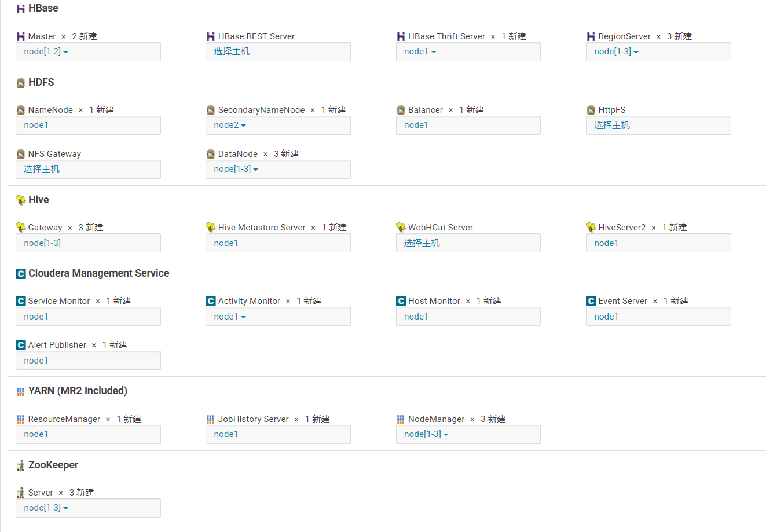This screenshot has height=532, width=766.
Task: Click the Hive Metastore Server icon
Action: (210, 227)
